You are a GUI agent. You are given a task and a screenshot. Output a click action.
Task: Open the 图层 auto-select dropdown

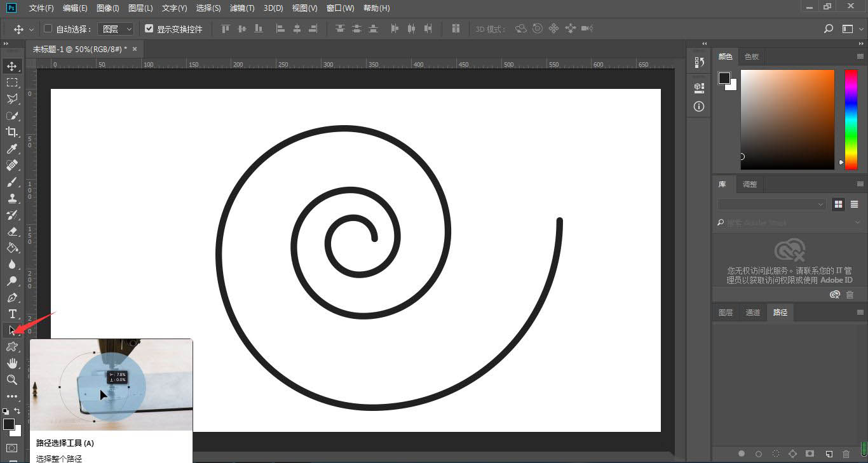(116, 29)
